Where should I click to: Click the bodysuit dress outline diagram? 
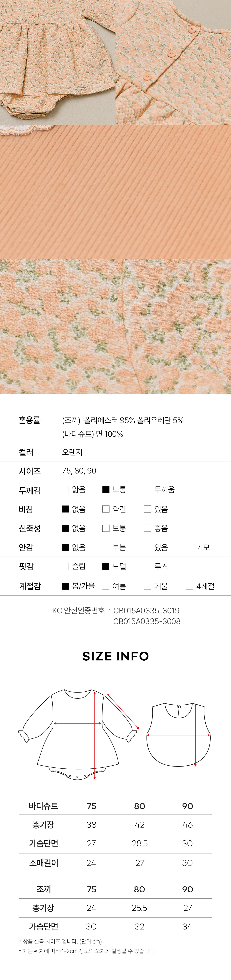click(x=79, y=734)
